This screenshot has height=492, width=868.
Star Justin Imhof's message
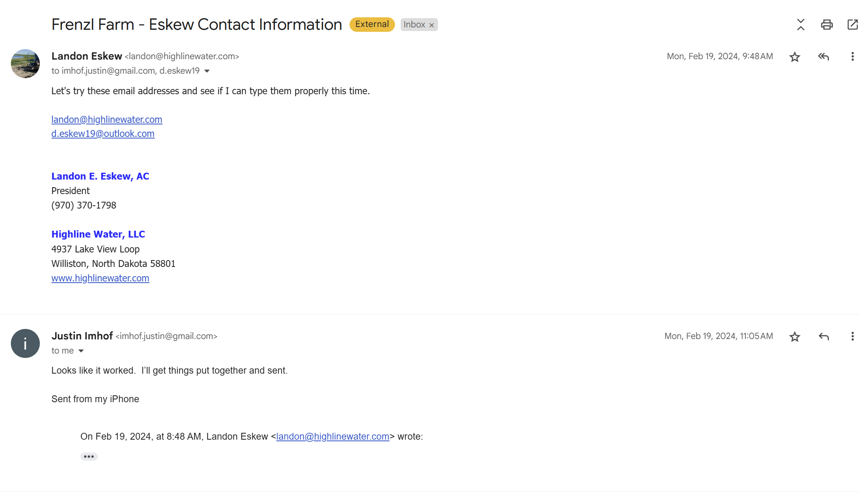coord(794,337)
